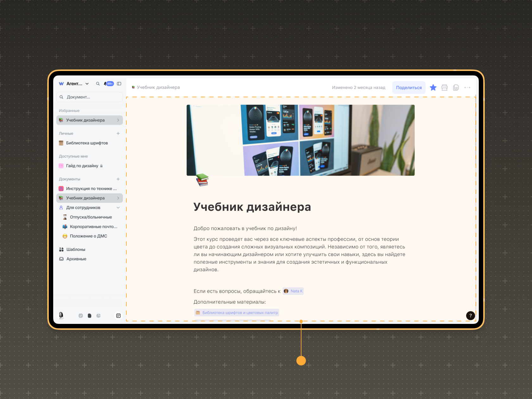Open the three-dots more options menu
The image size is (532, 399).
point(467,87)
